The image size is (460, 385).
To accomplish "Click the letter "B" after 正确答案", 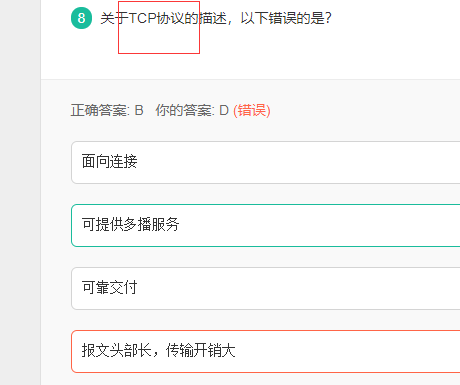I will point(139,110).
